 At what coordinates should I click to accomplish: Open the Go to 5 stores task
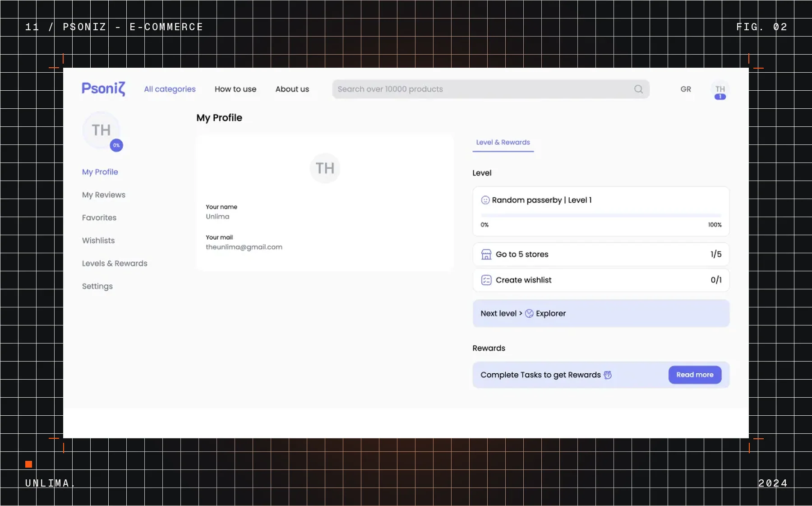pyautogui.click(x=601, y=255)
